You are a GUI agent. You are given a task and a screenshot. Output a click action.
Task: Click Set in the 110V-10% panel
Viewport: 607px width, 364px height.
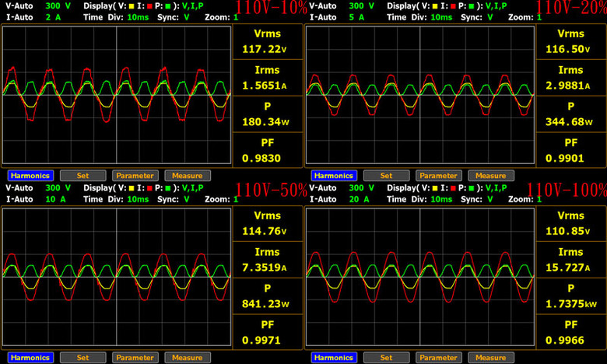tap(82, 176)
